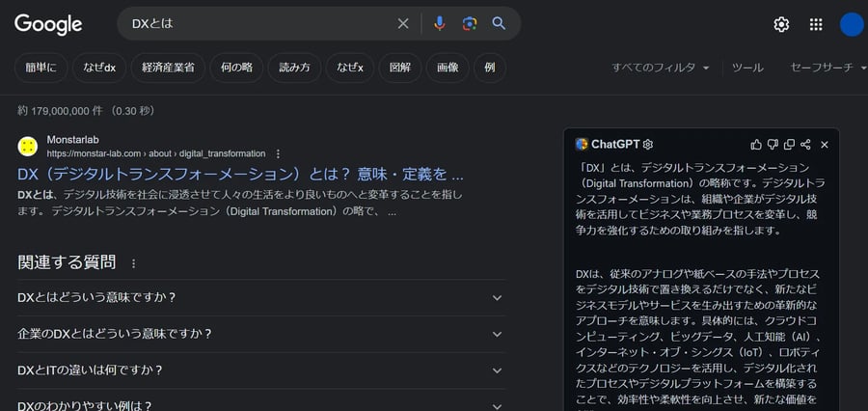Screen dimensions: 868x411
Task: Give thumbs up to ChatGPT answer
Action: [x=756, y=145]
